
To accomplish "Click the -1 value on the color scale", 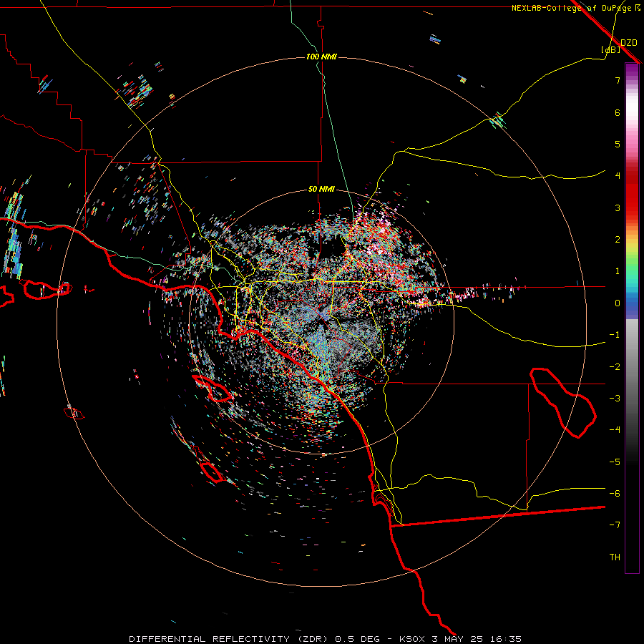I will click(615, 335).
